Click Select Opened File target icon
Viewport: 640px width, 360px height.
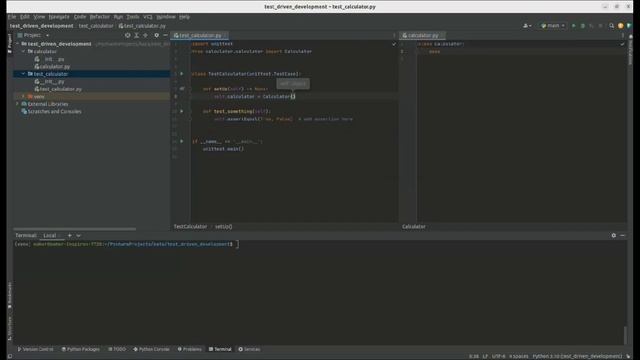[x=128, y=36]
